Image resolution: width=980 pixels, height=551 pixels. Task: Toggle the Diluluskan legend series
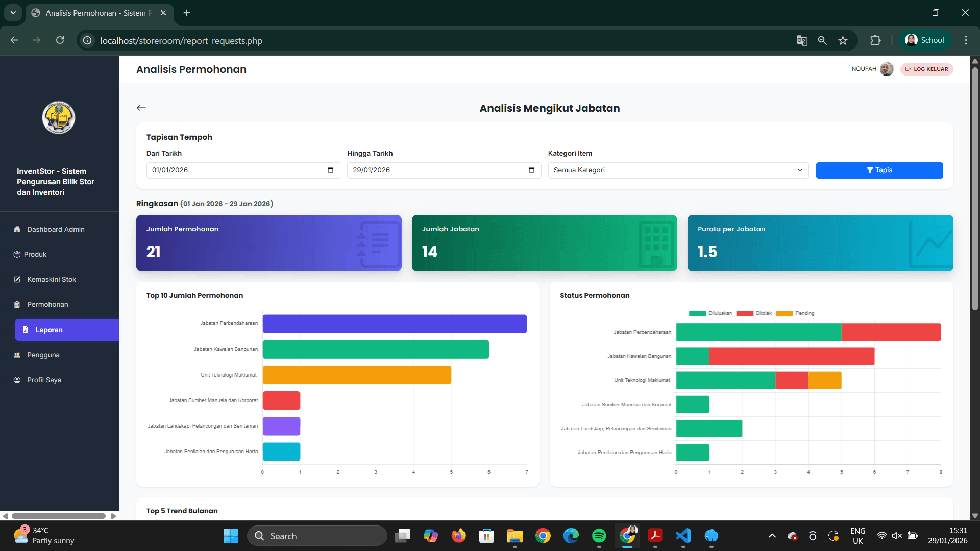tap(710, 313)
